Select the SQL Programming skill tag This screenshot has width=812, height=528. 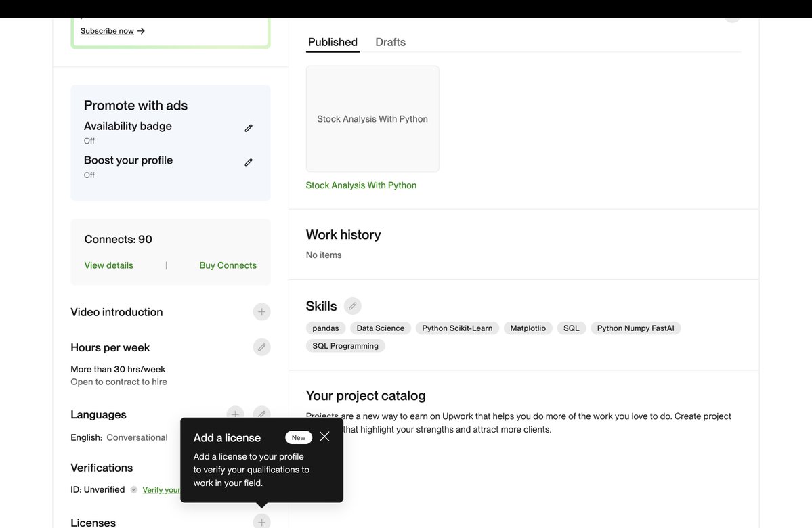(x=345, y=346)
